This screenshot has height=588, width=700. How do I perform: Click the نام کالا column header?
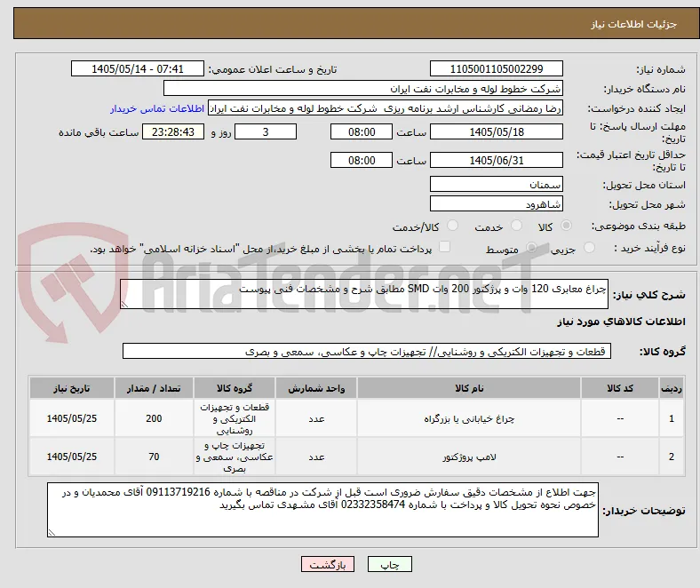click(469, 388)
